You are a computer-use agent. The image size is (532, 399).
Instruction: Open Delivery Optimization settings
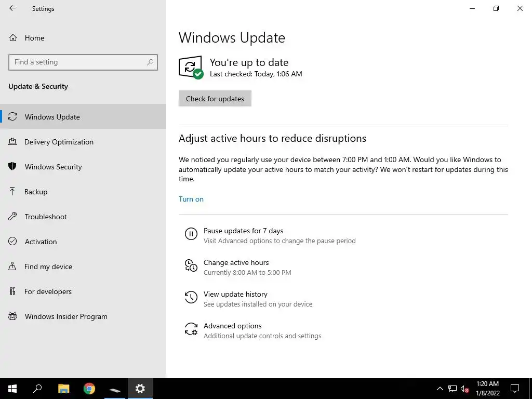(83, 142)
